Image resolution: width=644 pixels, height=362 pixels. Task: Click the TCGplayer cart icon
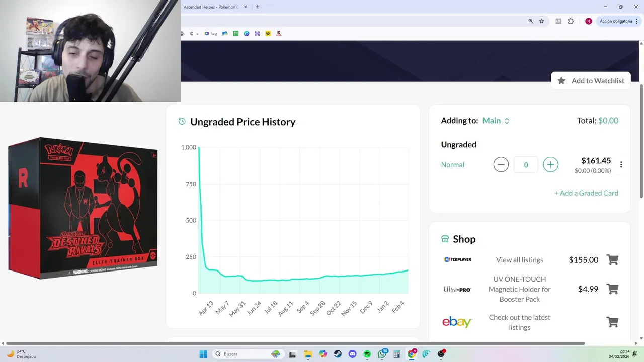click(x=612, y=260)
